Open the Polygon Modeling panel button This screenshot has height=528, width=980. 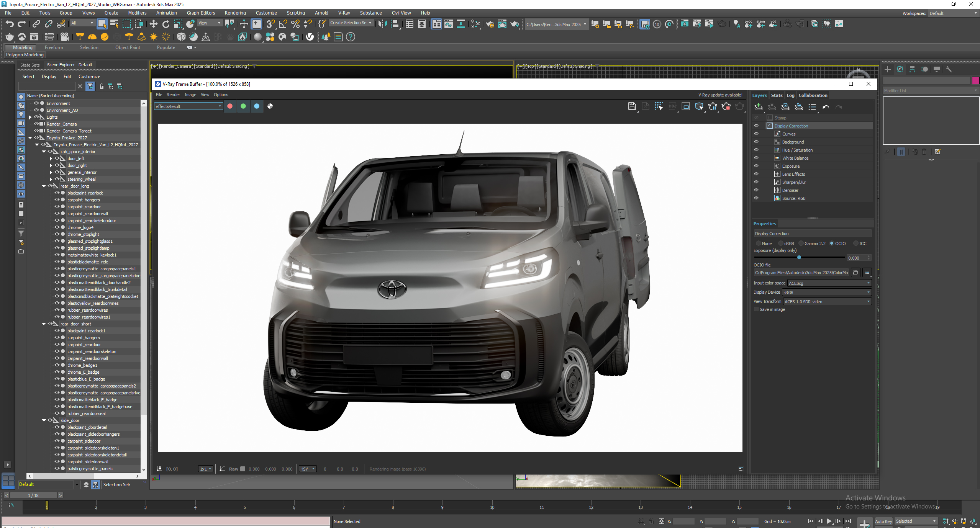tap(25, 55)
